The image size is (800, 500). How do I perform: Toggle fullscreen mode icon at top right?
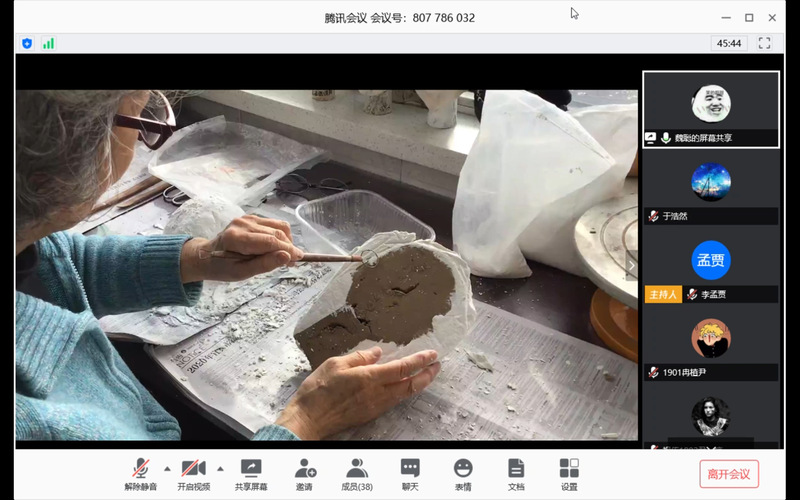[764, 43]
